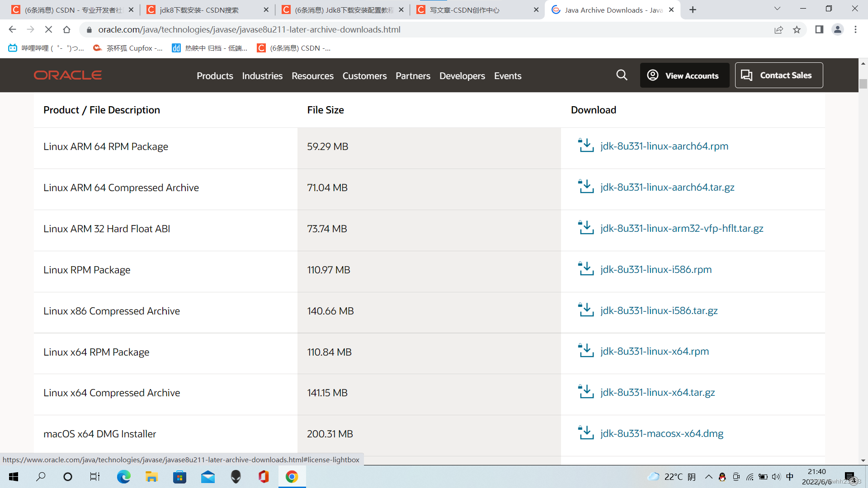Open the Customers menu

point(364,76)
